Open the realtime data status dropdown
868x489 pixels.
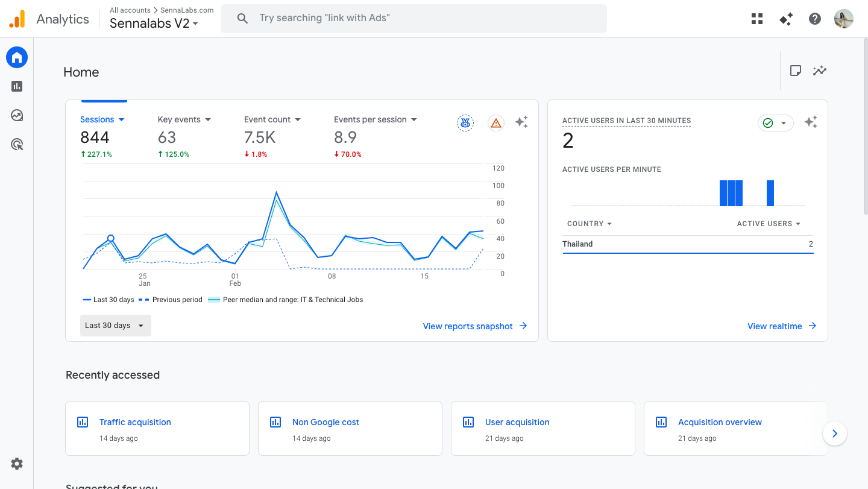click(x=775, y=123)
